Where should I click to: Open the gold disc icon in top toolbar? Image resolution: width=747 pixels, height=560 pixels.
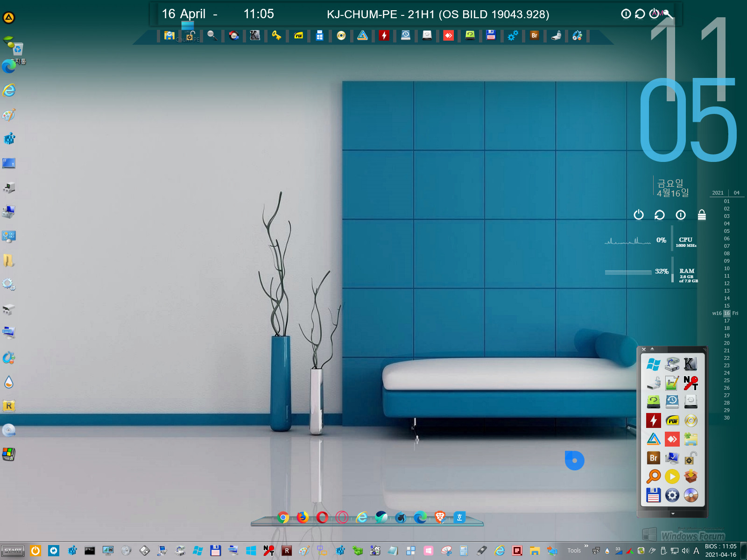341,35
